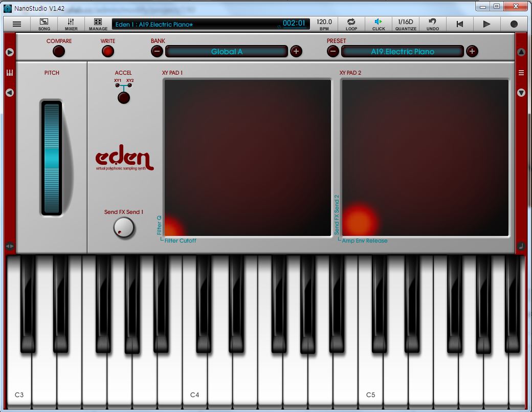The width and height of the screenshot is (532, 412).
Task: Undo the last action
Action: [x=433, y=24]
